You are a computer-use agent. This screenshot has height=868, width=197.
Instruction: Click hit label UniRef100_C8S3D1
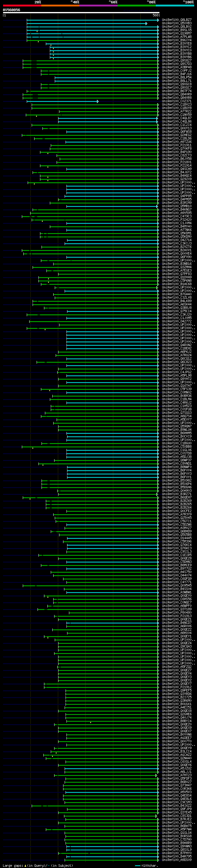coord(176,816)
